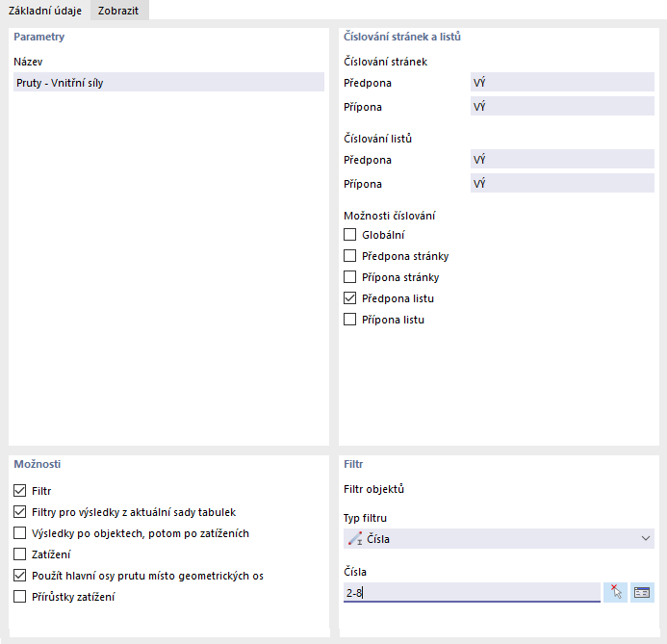Toggle the Předpona stránky checkbox
The width and height of the screenshot is (667, 644).
tap(350, 256)
